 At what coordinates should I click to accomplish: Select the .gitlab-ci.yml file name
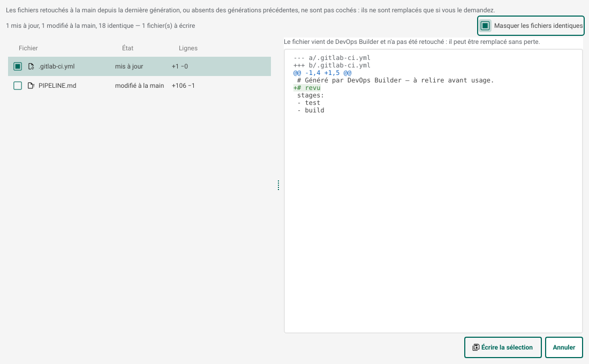tap(57, 66)
